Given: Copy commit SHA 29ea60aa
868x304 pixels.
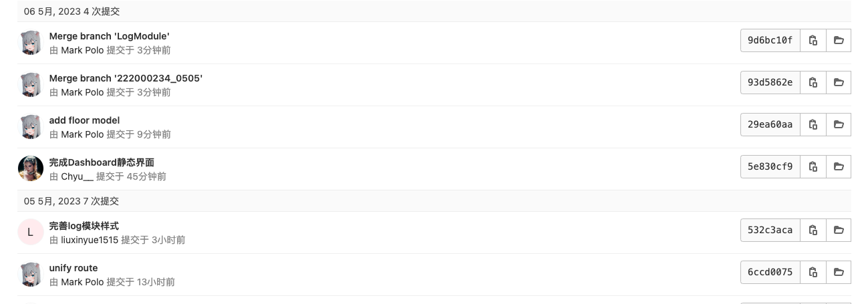Looking at the screenshot, I should click(x=813, y=125).
